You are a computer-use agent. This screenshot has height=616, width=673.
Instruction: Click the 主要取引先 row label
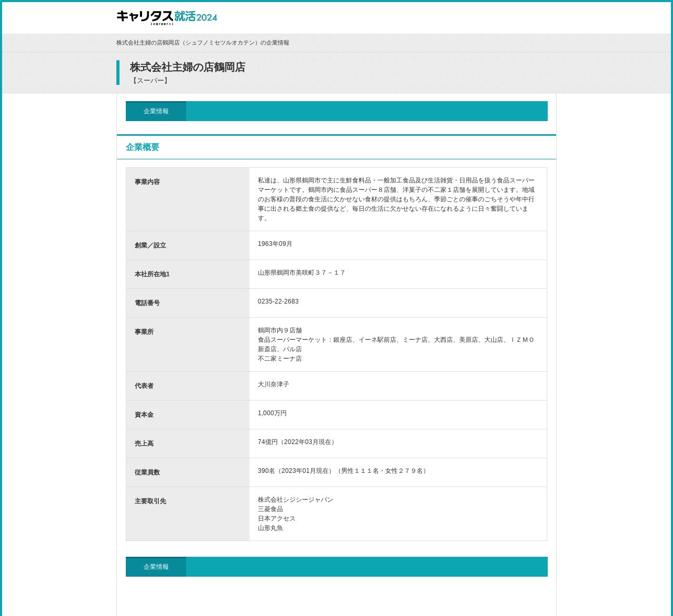pyautogui.click(x=150, y=501)
